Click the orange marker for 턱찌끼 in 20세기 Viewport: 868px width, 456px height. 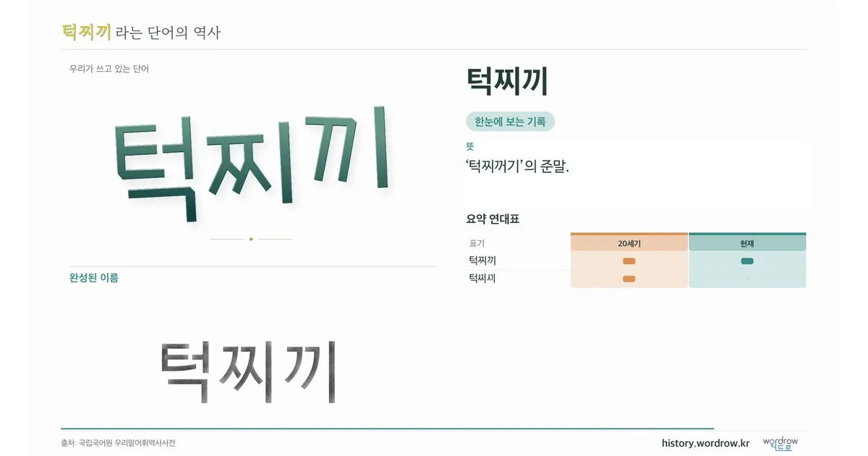[x=629, y=261]
